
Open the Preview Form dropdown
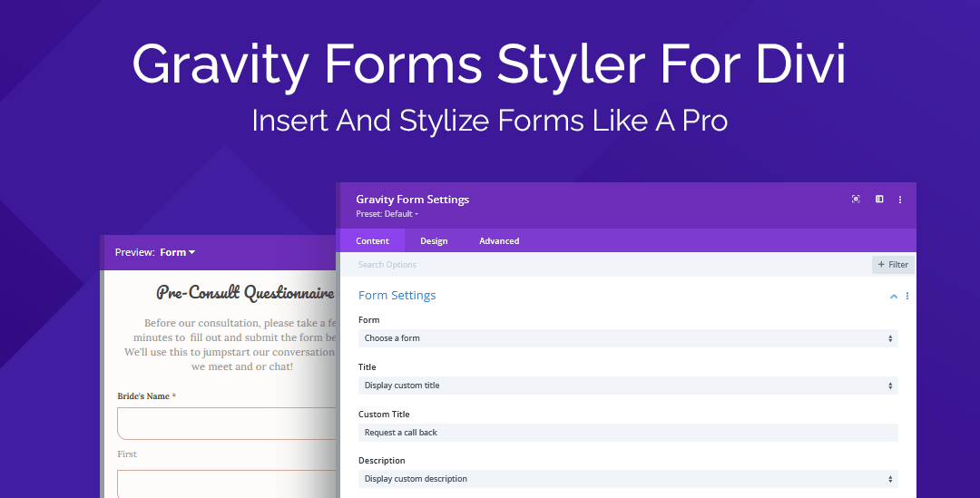[x=178, y=252]
